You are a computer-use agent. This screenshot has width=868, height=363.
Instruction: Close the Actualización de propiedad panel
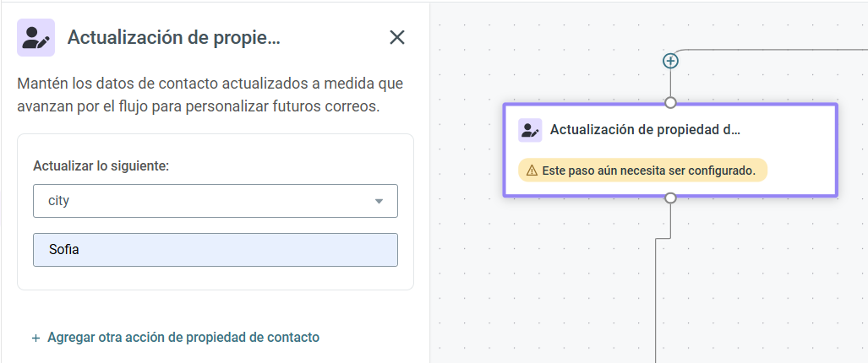[397, 38]
